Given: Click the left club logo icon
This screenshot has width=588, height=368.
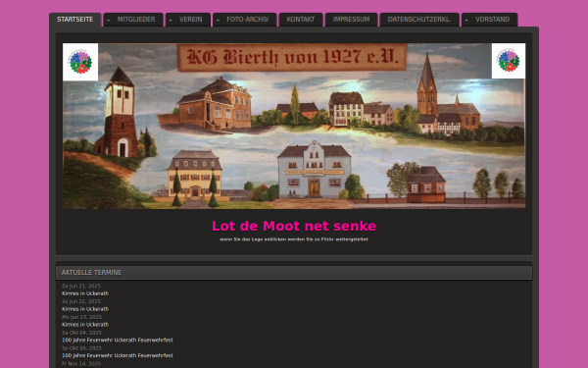Looking at the screenshot, I should coord(80,62).
